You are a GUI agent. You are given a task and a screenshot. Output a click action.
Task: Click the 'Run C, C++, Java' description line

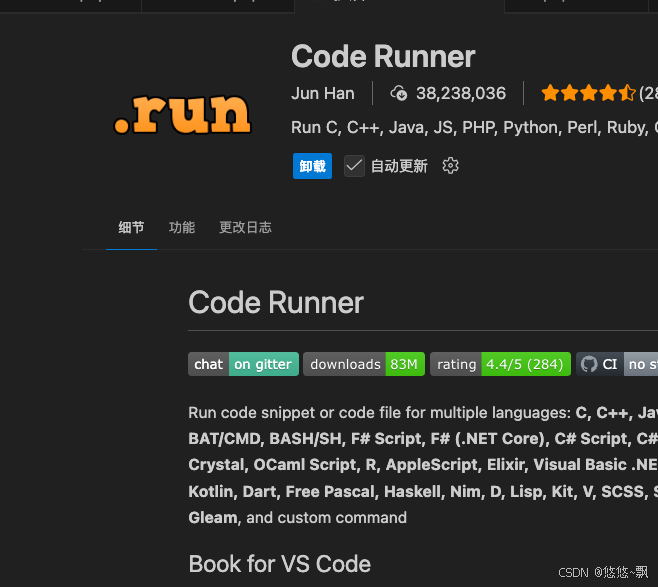point(474,128)
